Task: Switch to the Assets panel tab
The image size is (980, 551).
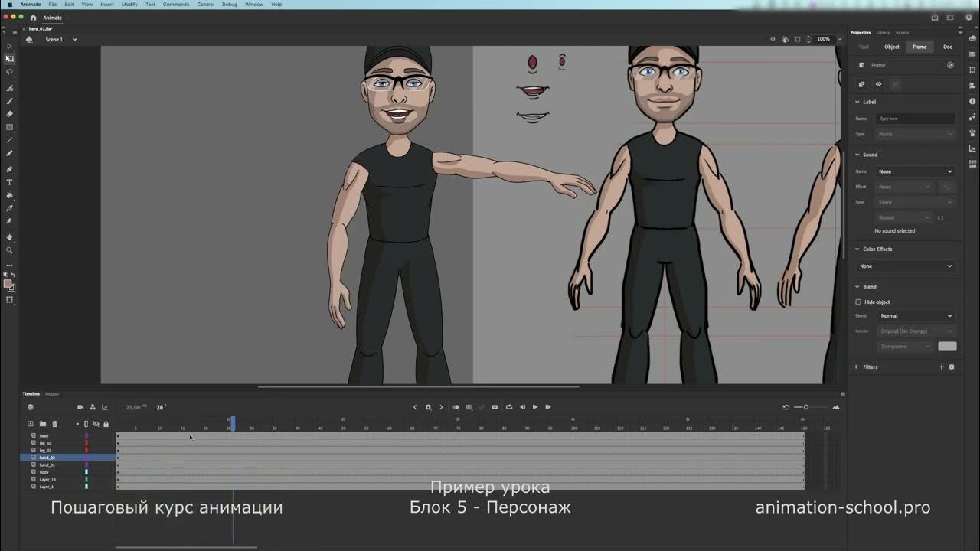Action: pyautogui.click(x=903, y=33)
